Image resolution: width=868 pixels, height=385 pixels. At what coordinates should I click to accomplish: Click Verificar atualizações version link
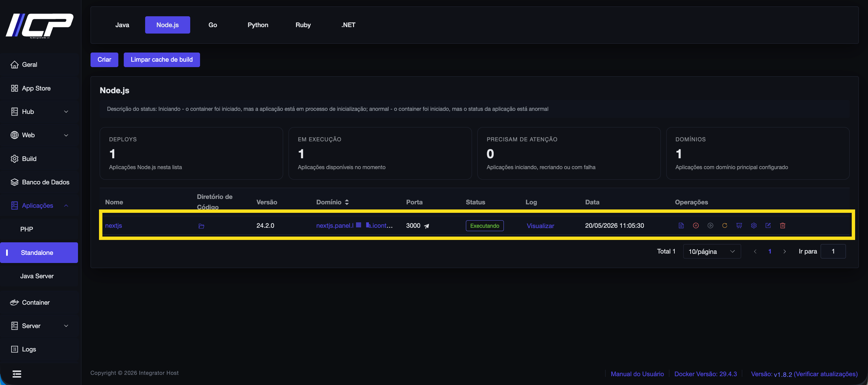click(x=826, y=374)
